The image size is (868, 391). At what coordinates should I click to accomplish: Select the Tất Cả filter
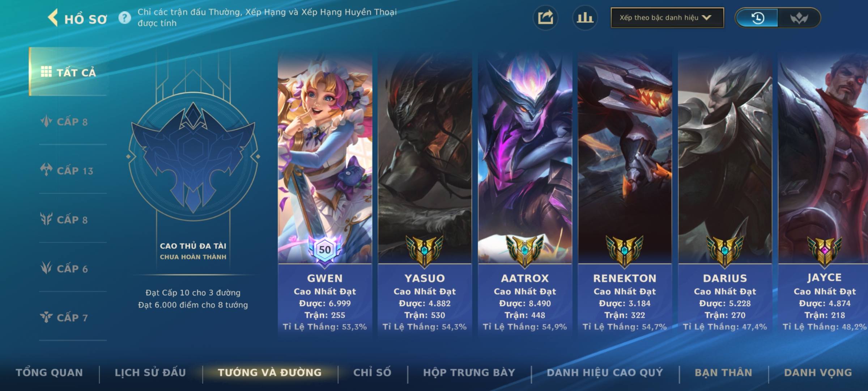pyautogui.click(x=68, y=72)
